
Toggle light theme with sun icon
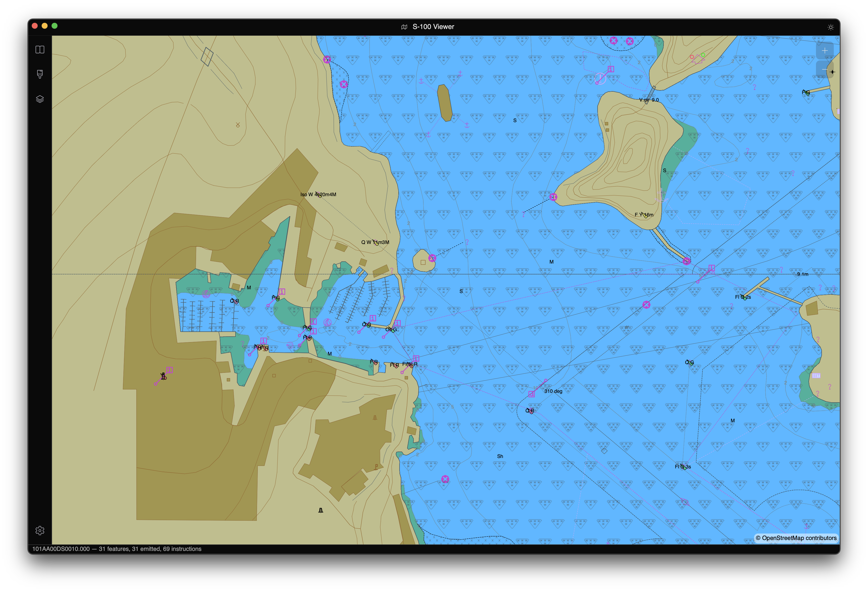coord(831,27)
